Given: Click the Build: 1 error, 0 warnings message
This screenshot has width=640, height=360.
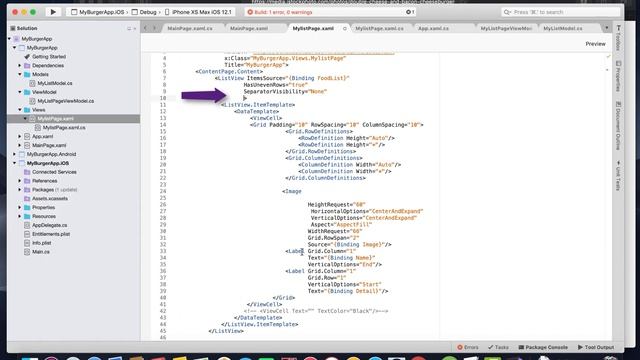Looking at the screenshot, I should coord(283,12).
